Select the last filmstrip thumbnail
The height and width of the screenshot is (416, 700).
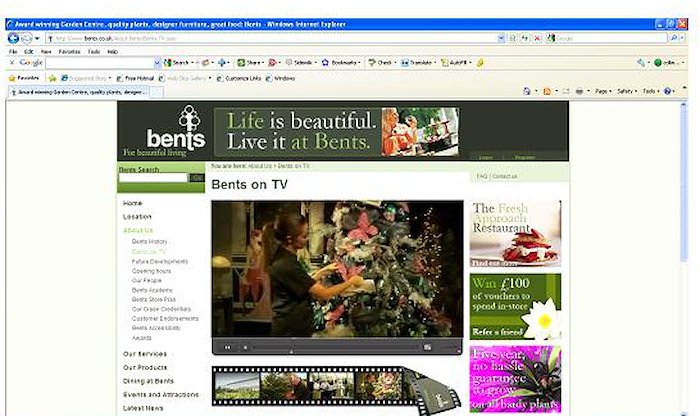pos(379,386)
